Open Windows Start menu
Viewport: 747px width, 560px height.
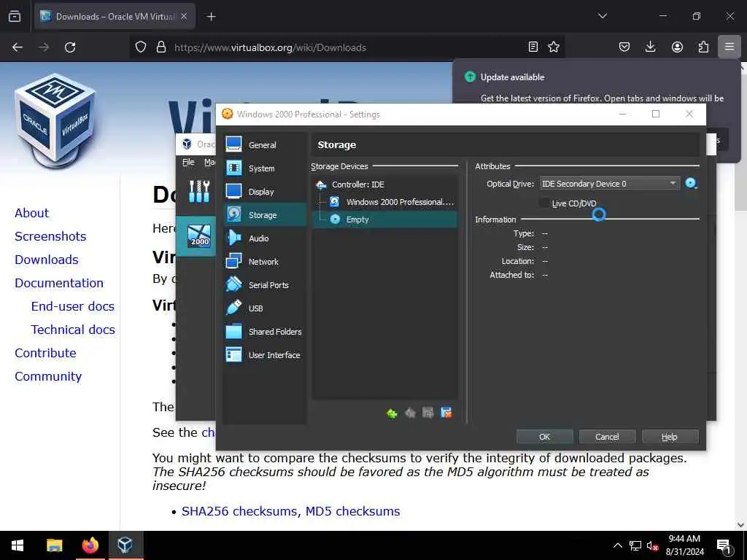pos(18,545)
